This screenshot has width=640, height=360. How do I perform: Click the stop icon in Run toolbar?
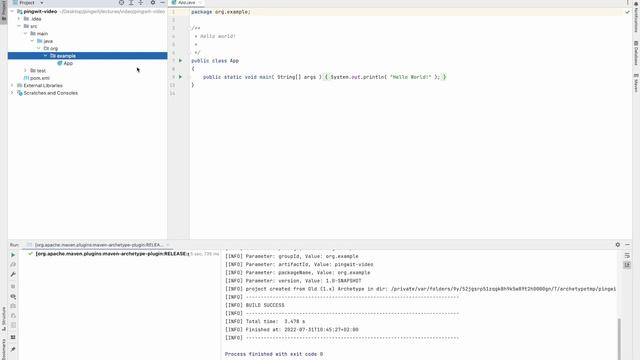[x=13, y=287]
